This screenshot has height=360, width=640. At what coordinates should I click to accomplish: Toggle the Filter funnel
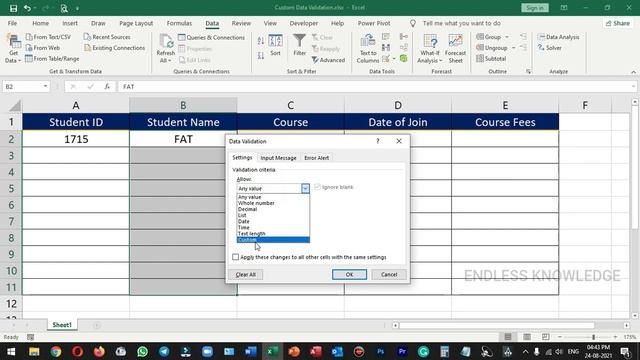(x=300, y=45)
